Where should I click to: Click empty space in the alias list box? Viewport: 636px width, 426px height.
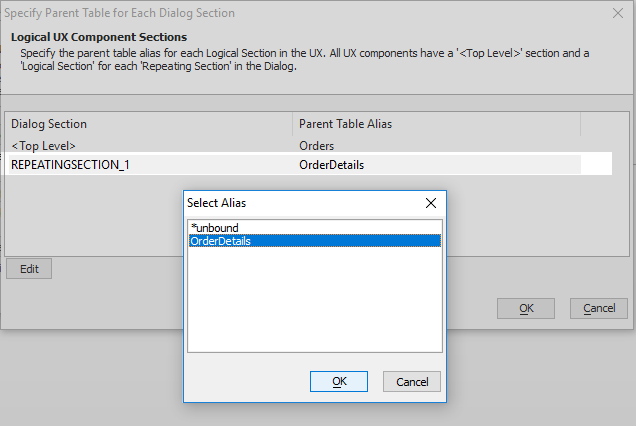(x=315, y=299)
